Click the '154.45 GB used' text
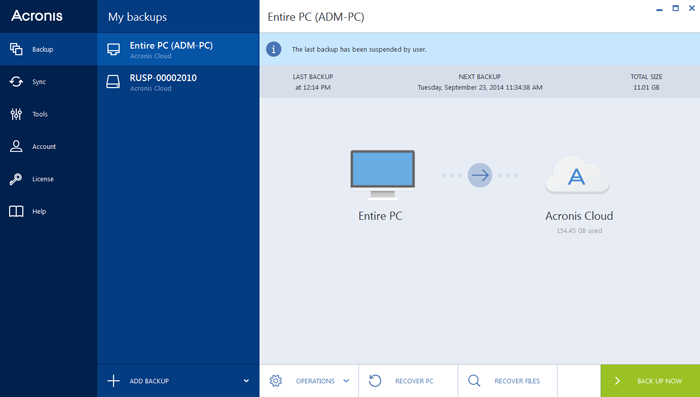700x397 pixels. click(x=579, y=231)
